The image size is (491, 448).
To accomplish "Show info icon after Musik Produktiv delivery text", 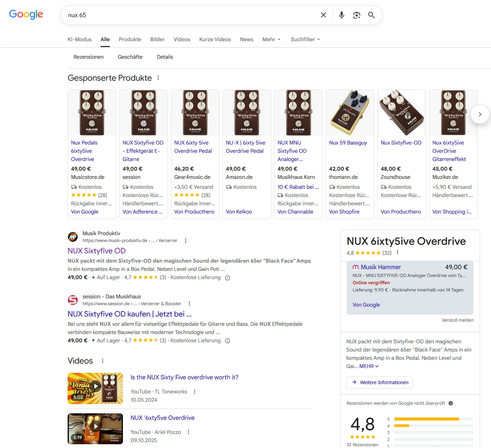I will [x=227, y=278].
